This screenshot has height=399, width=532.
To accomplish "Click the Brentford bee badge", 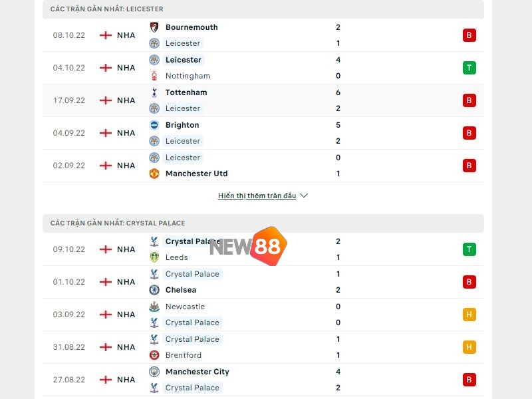I will (153, 355).
